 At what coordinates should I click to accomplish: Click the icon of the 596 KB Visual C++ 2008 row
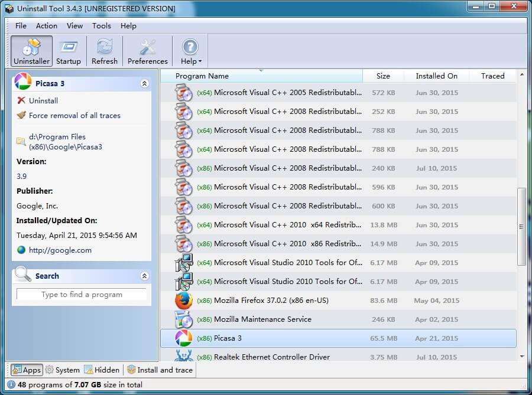tap(184, 187)
